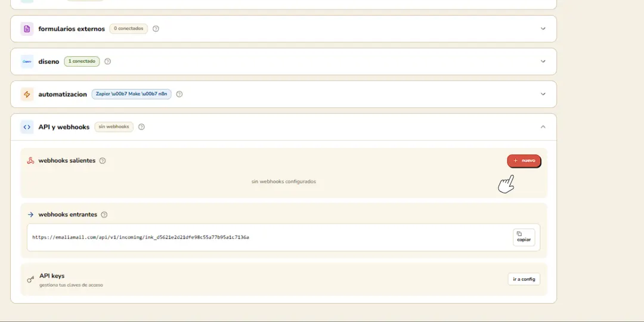Click the API keys key icon
The height and width of the screenshot is (322, 644).
pos(30,279)
